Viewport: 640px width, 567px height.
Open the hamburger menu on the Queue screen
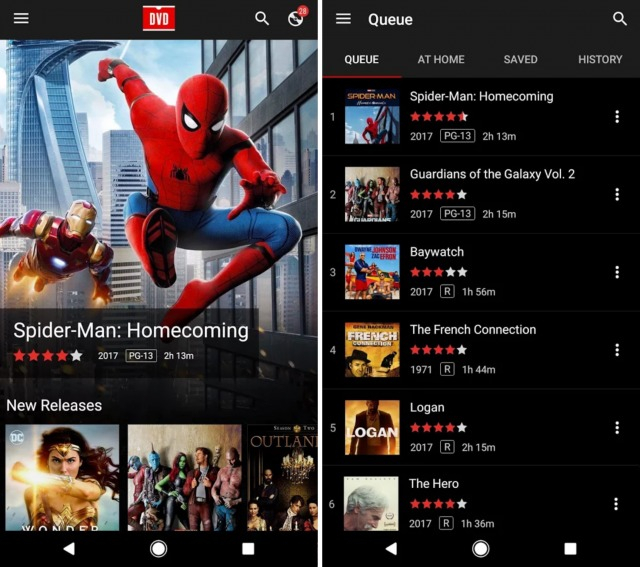[343, 18]
